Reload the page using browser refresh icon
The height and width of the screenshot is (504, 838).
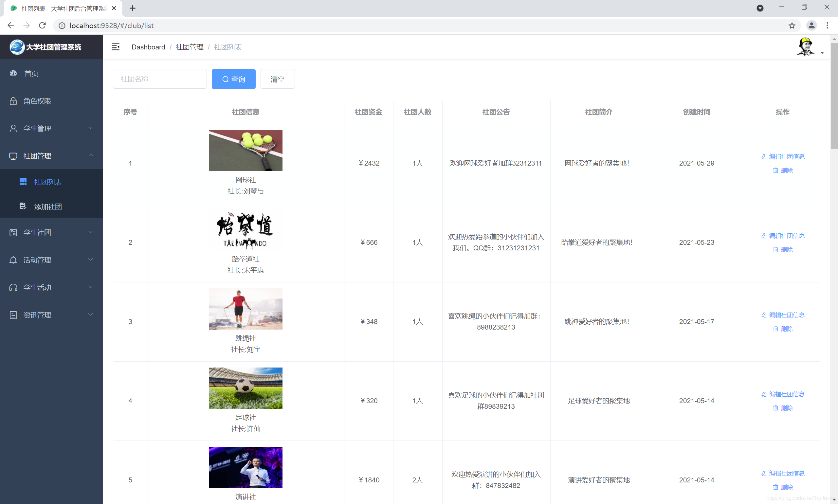coord(43,26)
